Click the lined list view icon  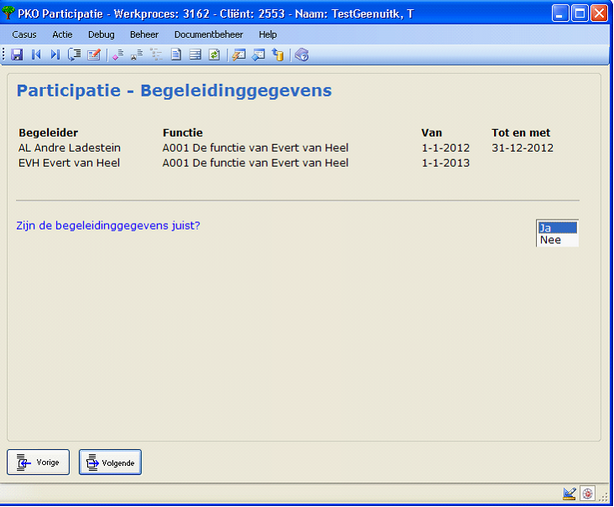point(195,55)
